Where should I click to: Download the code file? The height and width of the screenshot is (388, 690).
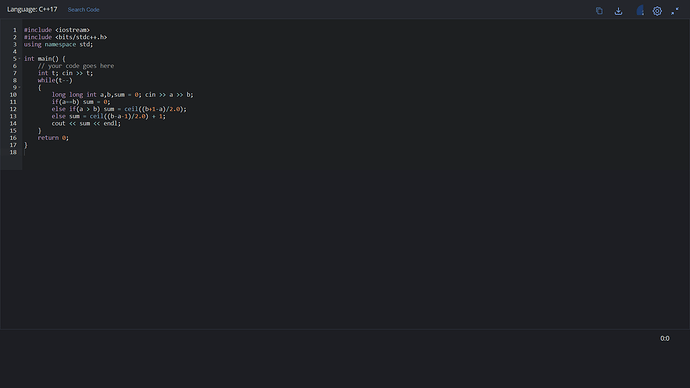[618, 11]
